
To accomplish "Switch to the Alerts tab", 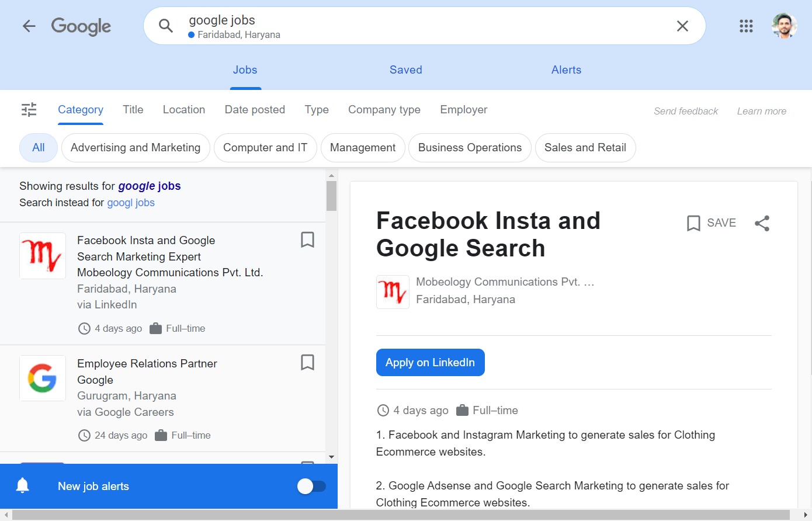I will coord(566,70).
